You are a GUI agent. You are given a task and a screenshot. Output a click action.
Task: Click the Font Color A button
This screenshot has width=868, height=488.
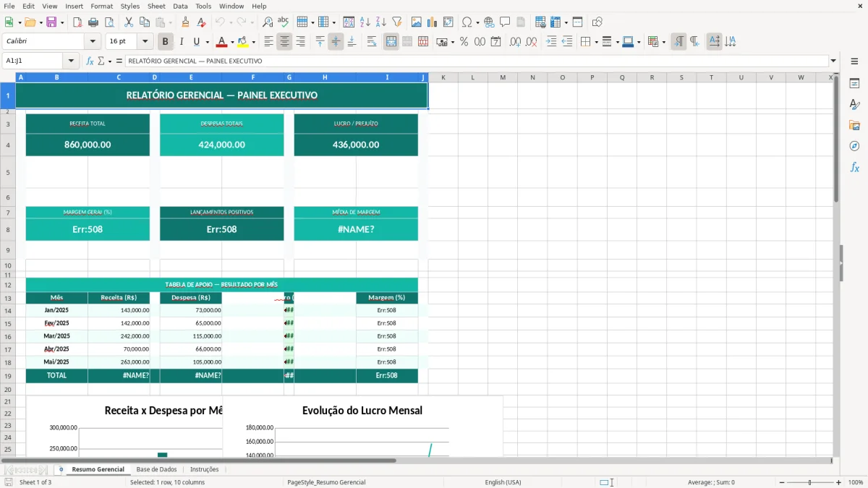click(222, 42)
